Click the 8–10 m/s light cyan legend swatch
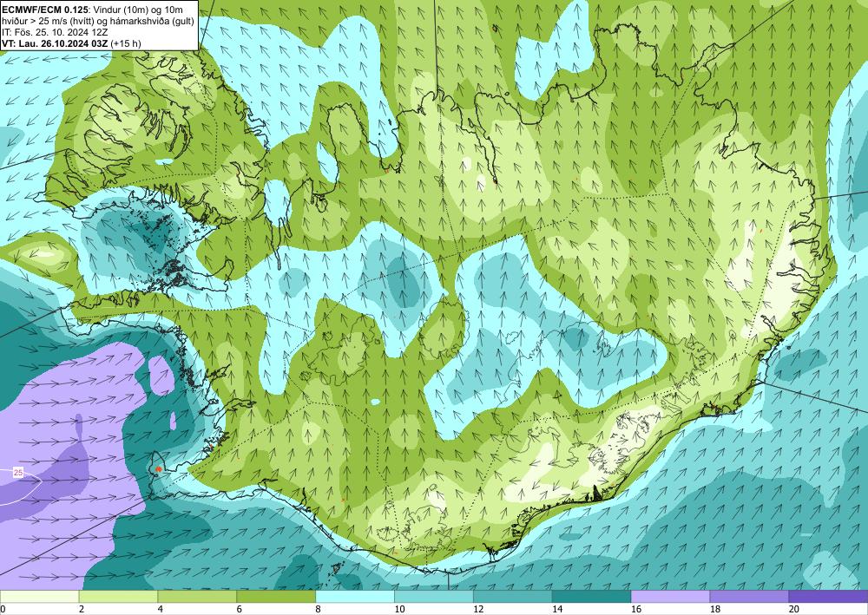The width and height of the screenshot is (868, 615). click(x=355, y=597)
